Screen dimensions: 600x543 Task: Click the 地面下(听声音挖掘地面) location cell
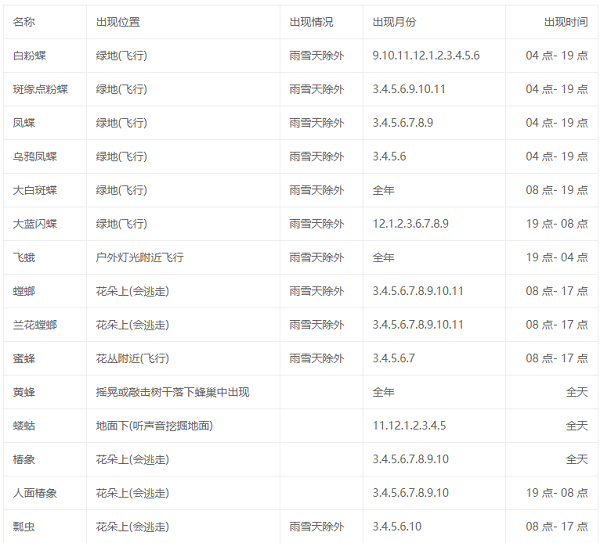[154, 426]
